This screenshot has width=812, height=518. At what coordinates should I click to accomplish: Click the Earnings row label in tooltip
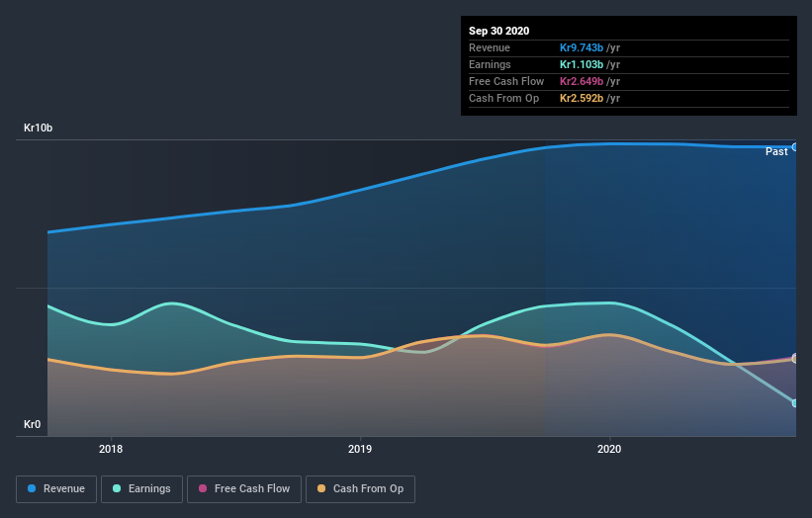tap(490, 64)
